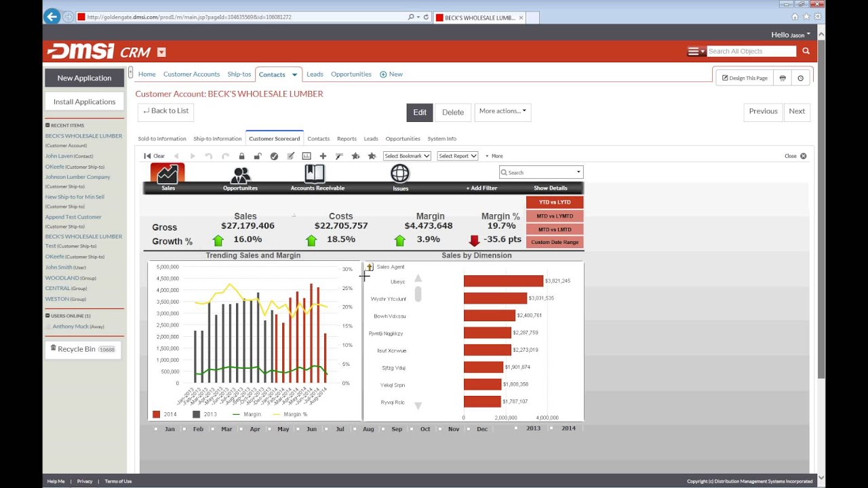Toggle the May month checkbox
This screenshot has width=868, height=488.
[270, 429]
